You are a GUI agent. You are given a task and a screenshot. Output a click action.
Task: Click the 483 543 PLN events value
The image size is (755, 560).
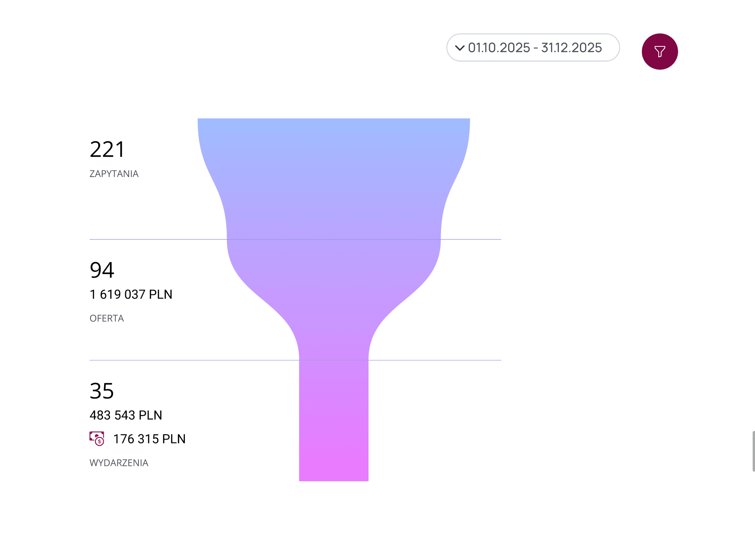tap(126, 415)
